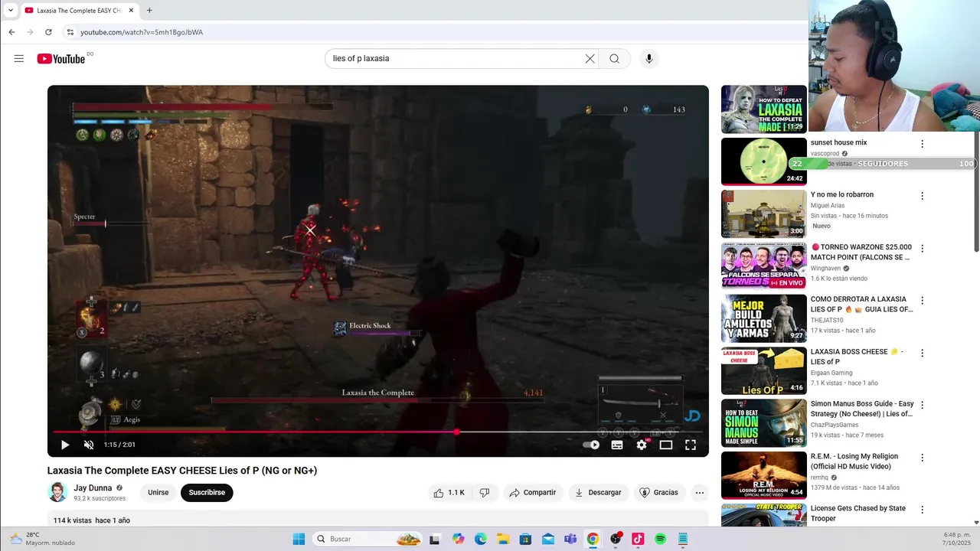Image resolution: width=980 pixels, height=551 pixels.
Task: Open the 'sunset house mix' thumbnail
Action: tap(763, 161)
